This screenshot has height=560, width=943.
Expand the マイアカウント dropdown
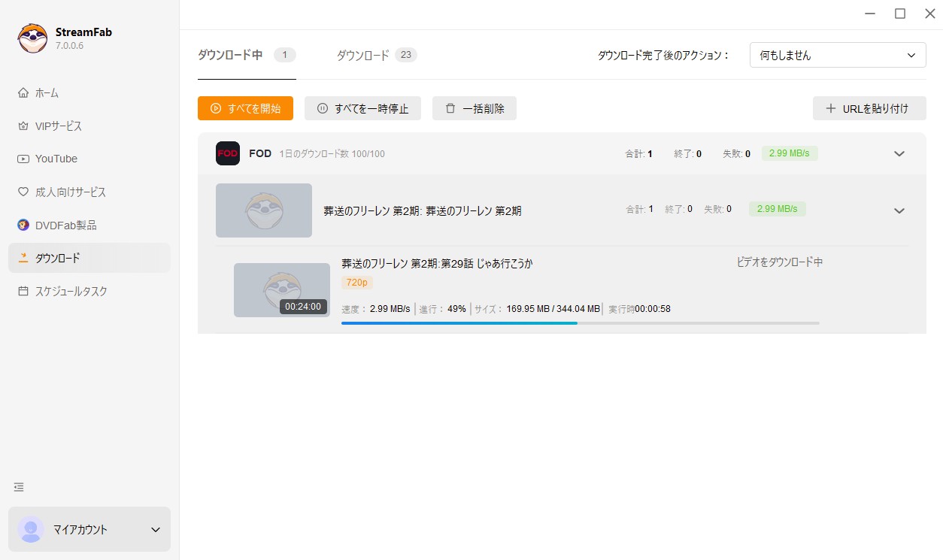pos(89,529)
